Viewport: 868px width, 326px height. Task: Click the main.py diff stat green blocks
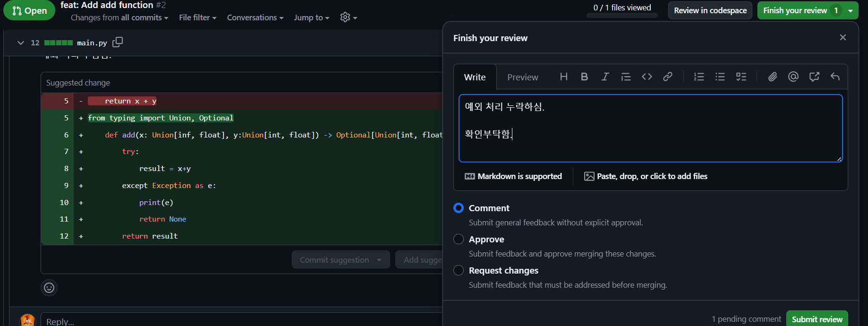point(59,43)
